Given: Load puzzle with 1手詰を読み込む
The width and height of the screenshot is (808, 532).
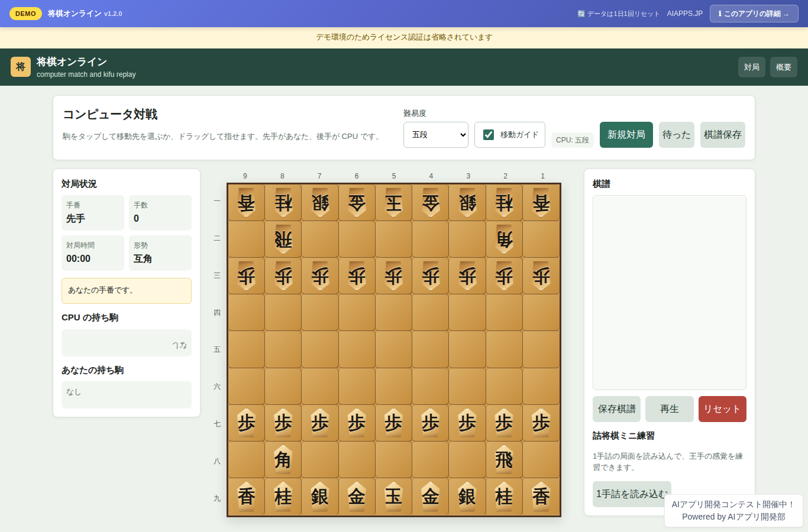Looking at the screenshot, I should (x=632, y=494).
